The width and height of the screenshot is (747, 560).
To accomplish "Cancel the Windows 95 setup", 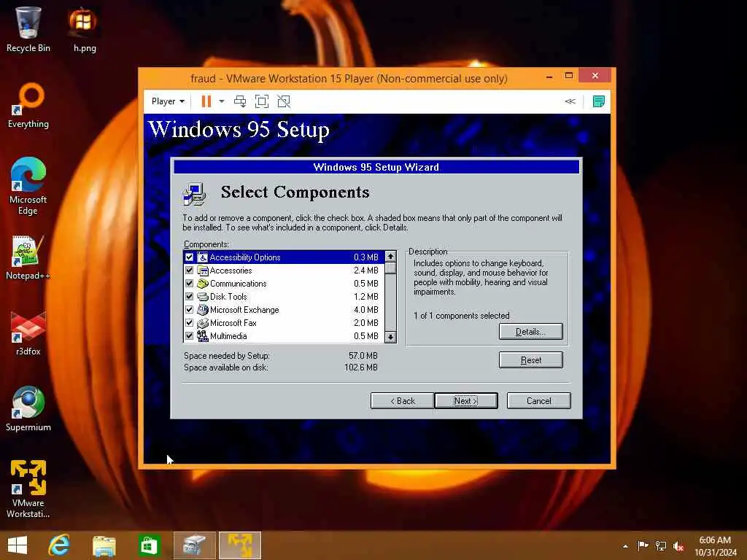I will (539, 401).
